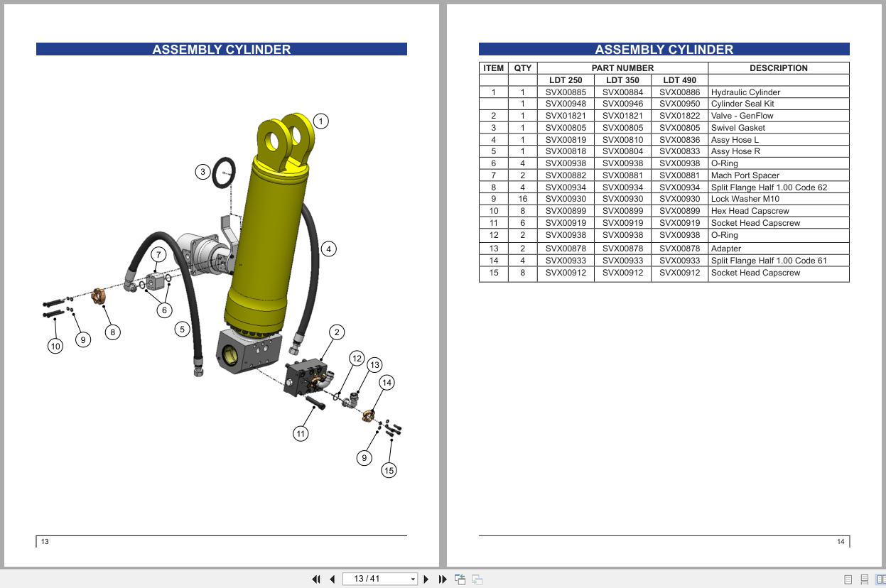
Task: Click the ASSEMBLY CYLINDER title banner on right page
Action: pyautogui.click(x=664, y=49)
